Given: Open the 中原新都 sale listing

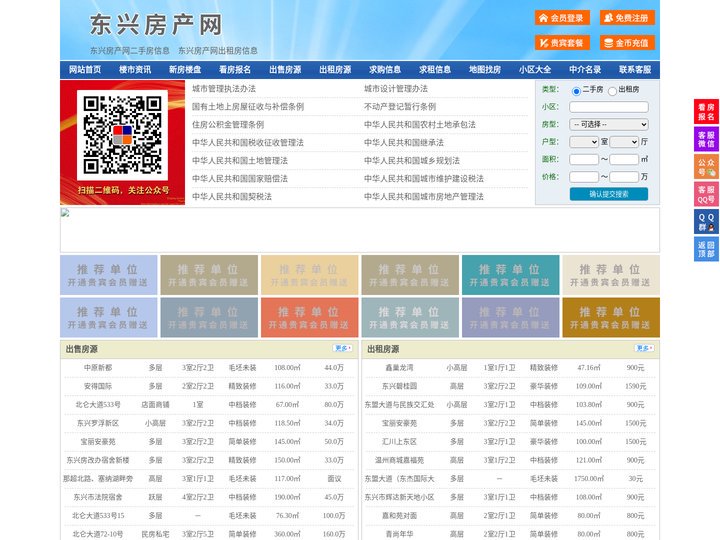Looking at the screenshot, I should pyautogui.click(x=98, y=367).
